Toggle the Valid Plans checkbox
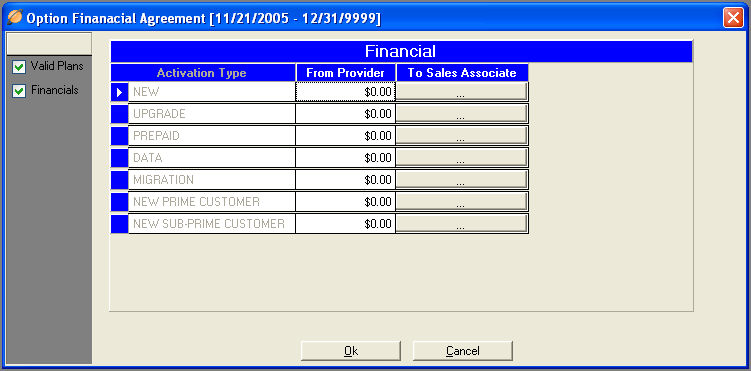Image resolution: width=751 pixels, height=371 pixels. tap(19, 67)
